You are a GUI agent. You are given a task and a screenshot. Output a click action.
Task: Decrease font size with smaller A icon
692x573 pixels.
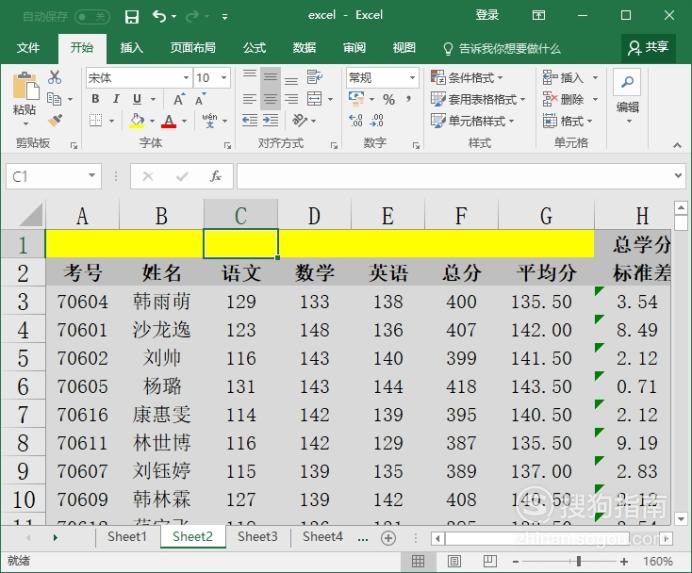pos(200,99)
